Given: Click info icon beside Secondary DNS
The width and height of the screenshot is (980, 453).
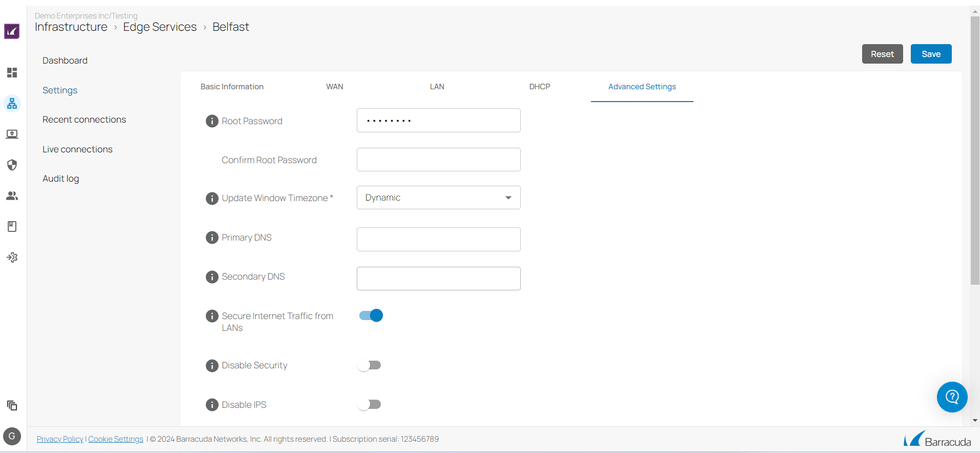Looking at the screenshot, I should tap(212, 277).
